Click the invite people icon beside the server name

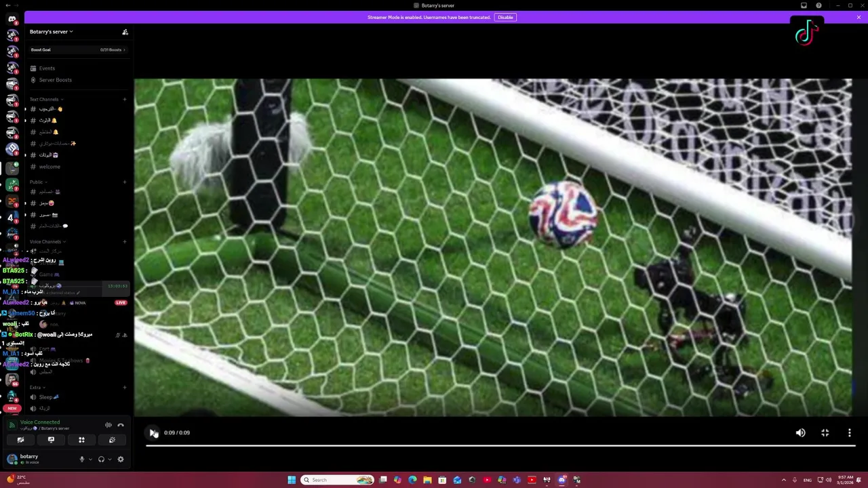(x=125, y=32)
